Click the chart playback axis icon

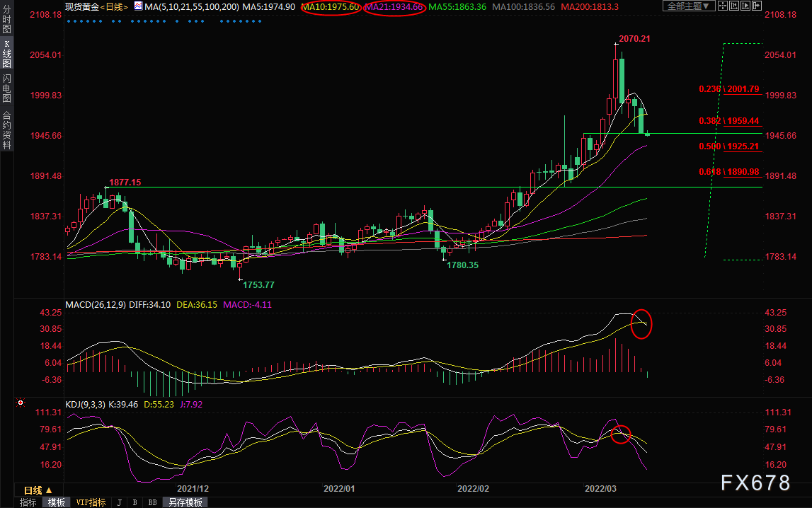pyautogui.click(x=745, y=6)
